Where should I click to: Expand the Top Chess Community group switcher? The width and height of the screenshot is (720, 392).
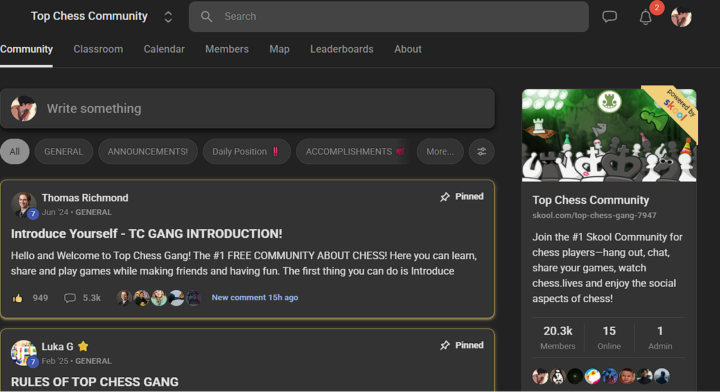point(168,17)
